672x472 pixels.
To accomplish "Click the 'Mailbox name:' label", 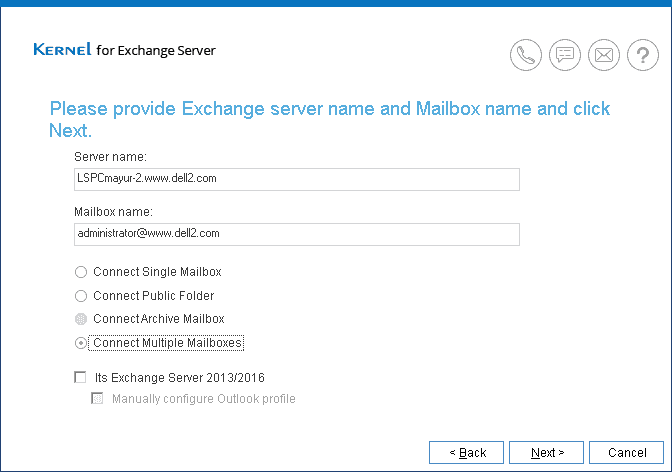I will point(113,212).
